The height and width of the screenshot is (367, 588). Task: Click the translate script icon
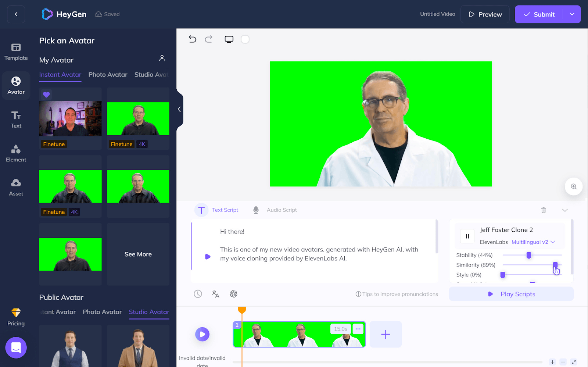[x=215, y=294]
